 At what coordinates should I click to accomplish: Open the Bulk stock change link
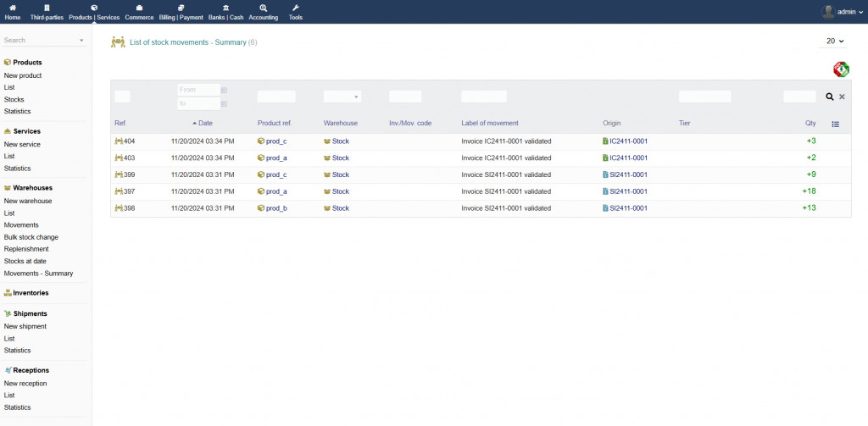point(31,237)
